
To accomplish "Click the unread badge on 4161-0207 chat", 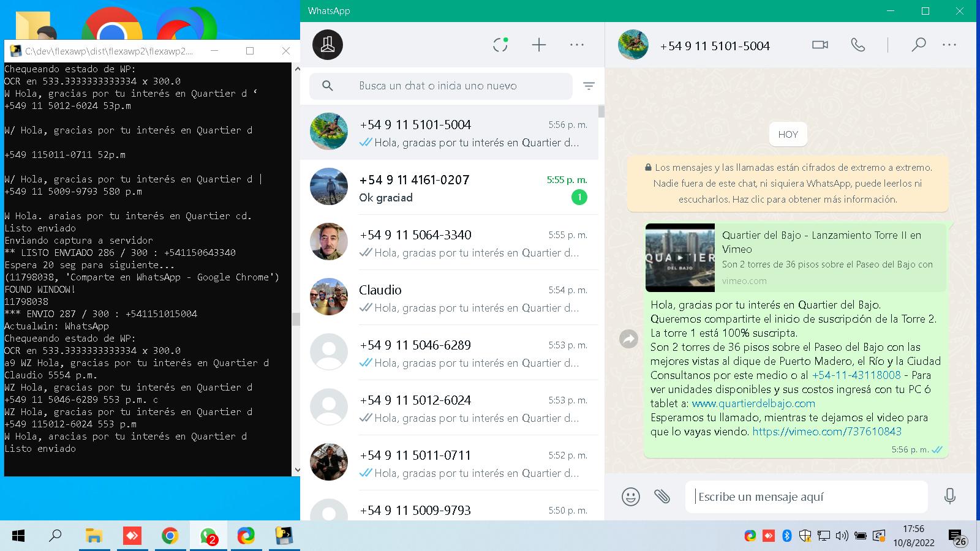I will 579,197.
